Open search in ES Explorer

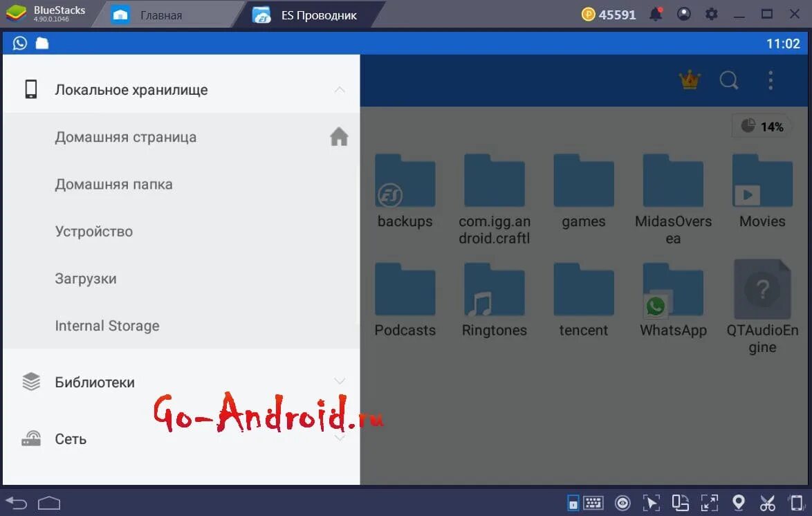click(x=729, y=80)
